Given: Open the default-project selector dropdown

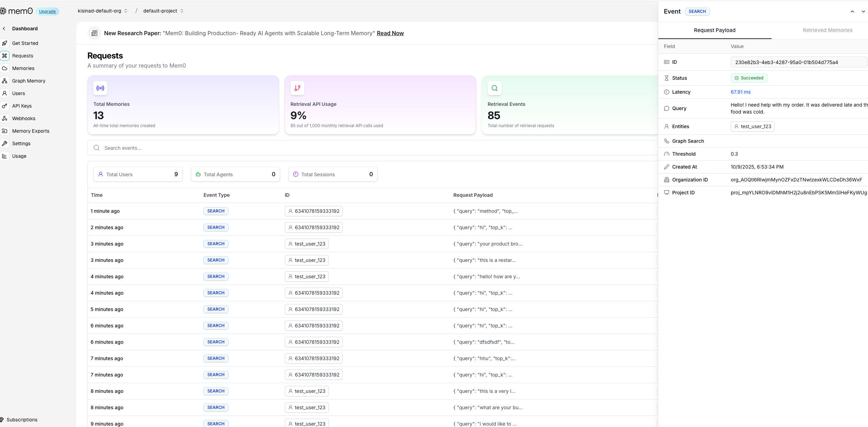Looking at the screenshot, I should 163,11.
